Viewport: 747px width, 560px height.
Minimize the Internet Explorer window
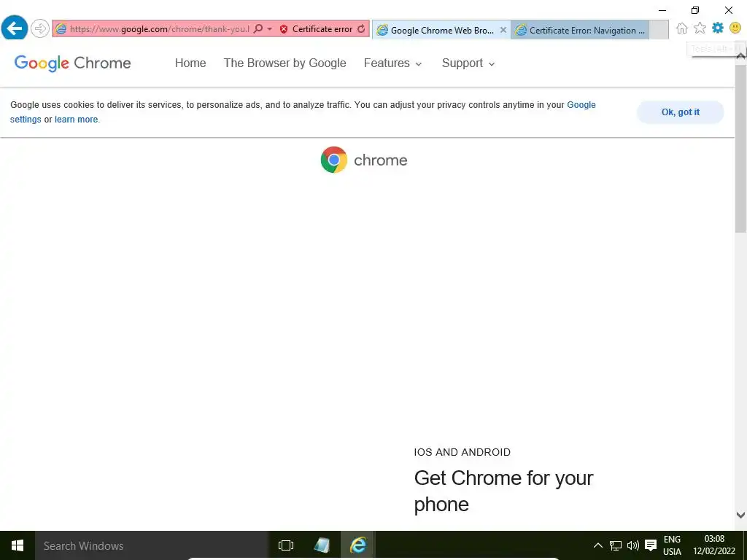click(x=662, y=10)
